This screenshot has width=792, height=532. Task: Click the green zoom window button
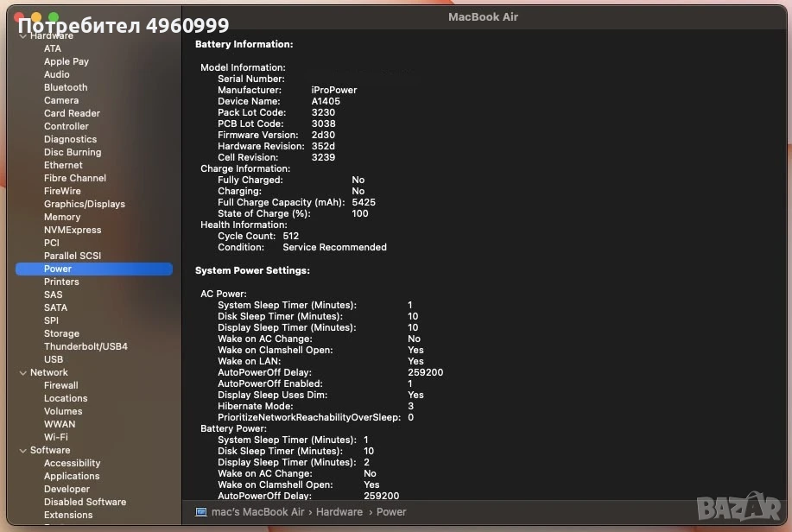(54, 17)
